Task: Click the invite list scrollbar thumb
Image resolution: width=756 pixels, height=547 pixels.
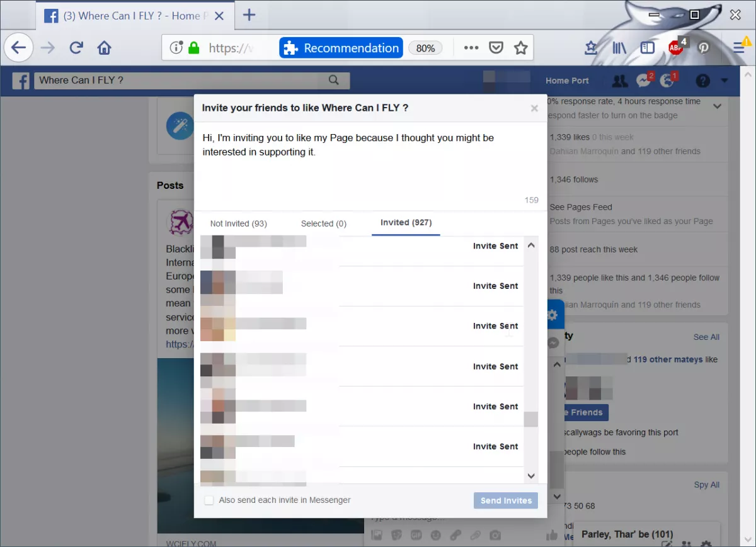Action: tap(531, 419)
